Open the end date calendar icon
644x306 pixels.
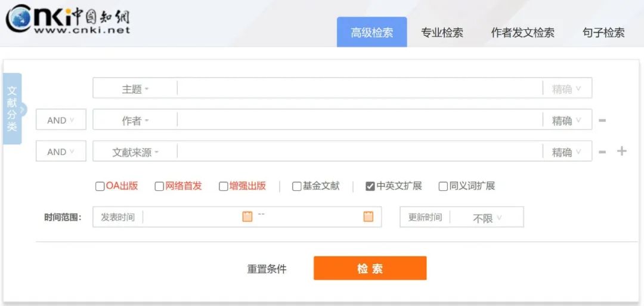point(369,217)
